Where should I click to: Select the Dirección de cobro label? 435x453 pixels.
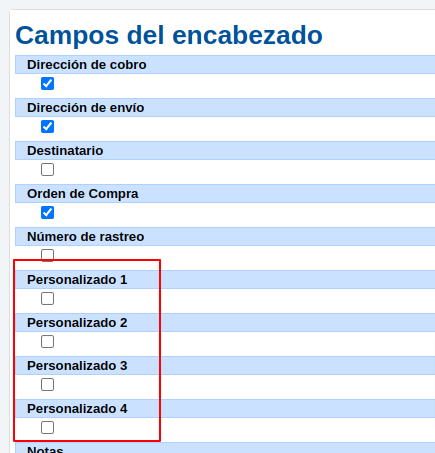[x=87, y=65]
